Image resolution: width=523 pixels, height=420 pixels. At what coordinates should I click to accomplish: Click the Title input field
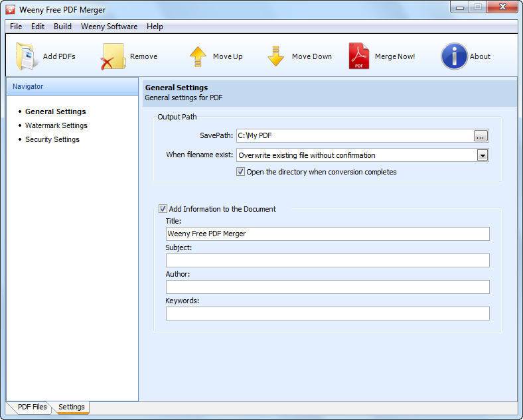(x=328, y=234)
